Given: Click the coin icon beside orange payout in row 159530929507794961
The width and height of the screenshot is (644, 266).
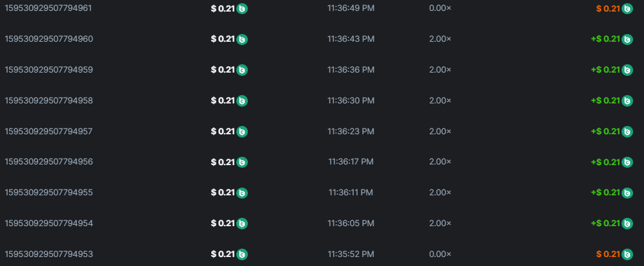Looking at the screenshot, I should pos(627,8).
